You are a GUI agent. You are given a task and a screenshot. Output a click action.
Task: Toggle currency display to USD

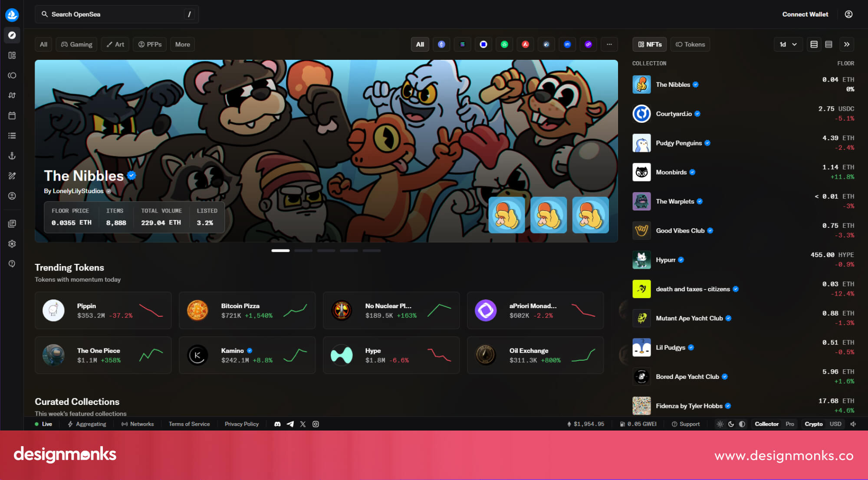(835, 424)
